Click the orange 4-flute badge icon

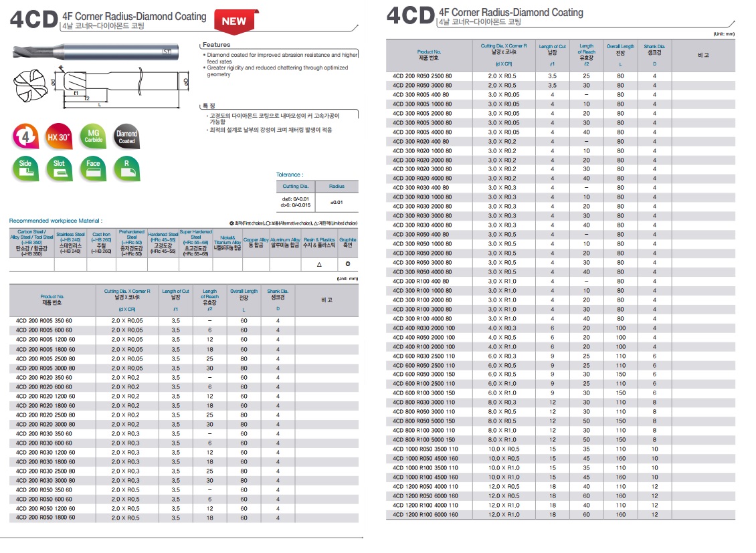tap(25, 137)
